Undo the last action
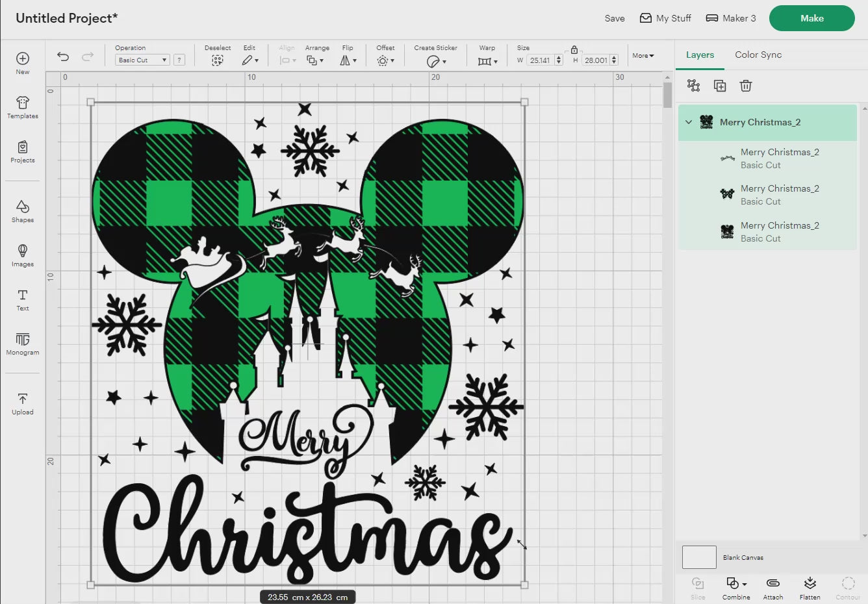This screenshot has width=868, height=604. tap(63, 57)
